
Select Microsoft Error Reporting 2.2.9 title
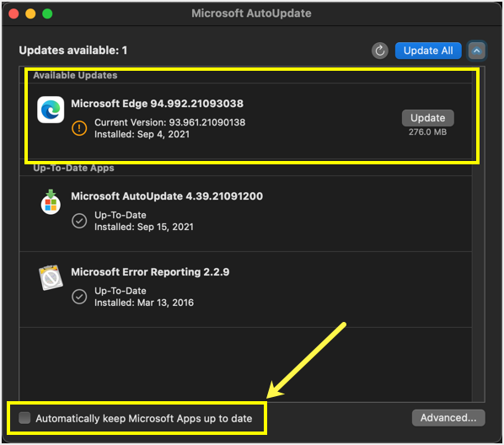(x=150, y=272)
